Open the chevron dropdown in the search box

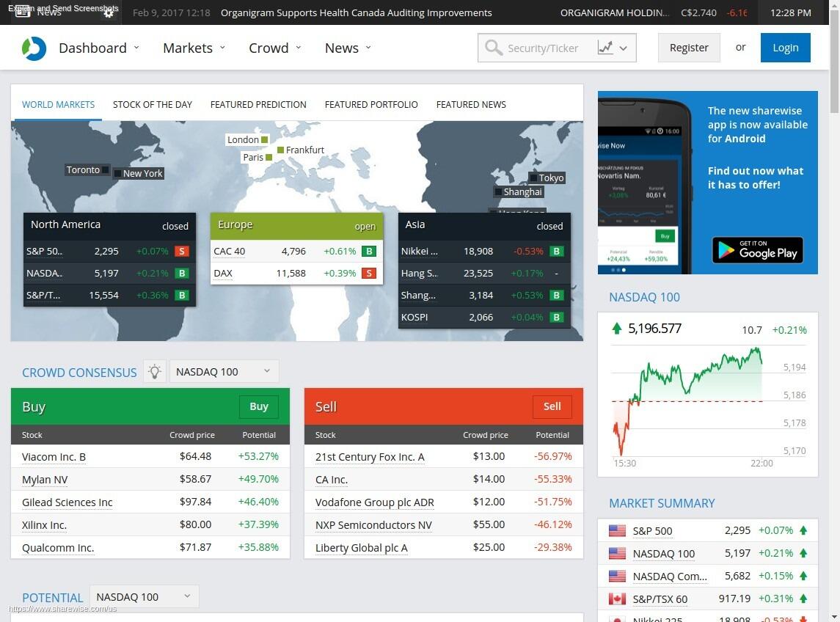(623, 48)
